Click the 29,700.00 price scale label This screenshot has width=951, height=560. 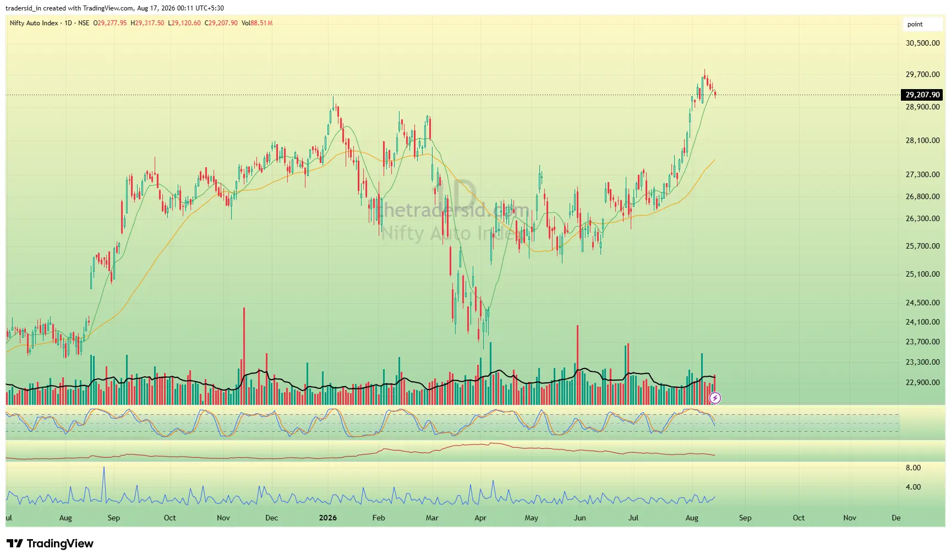point(923,74)
